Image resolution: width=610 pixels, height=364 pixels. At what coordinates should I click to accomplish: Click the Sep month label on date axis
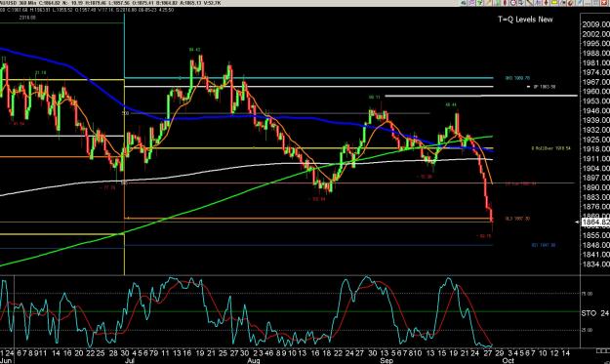point(386,360)
